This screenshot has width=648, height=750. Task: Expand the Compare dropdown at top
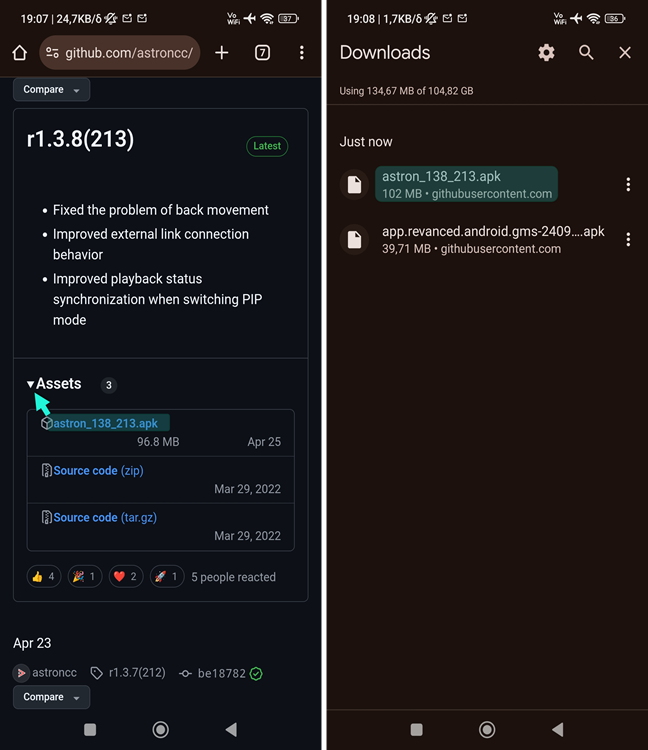[51, 89]
